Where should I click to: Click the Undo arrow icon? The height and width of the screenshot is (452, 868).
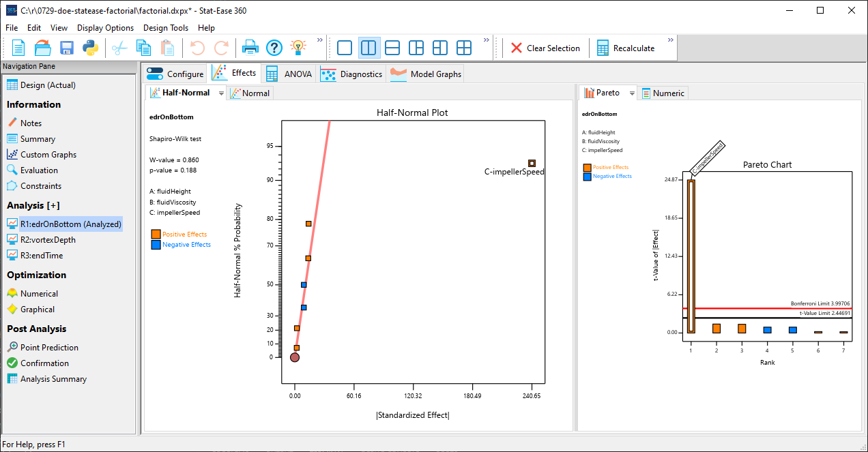coord(197,48)
